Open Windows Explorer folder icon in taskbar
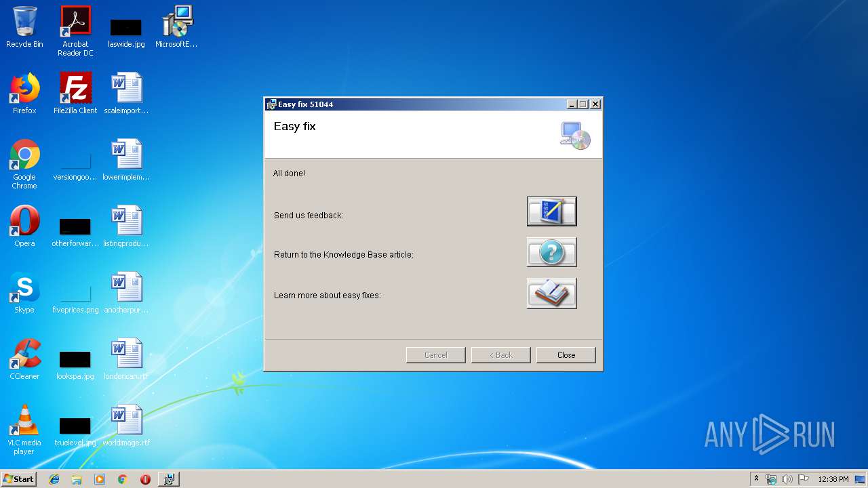 coord(77,479)
